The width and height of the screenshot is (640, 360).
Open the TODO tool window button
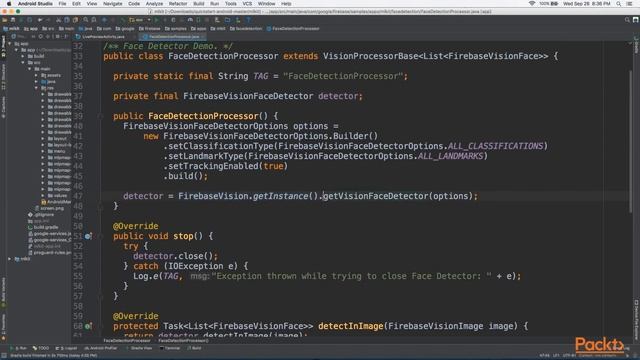(x=41, y=348)
